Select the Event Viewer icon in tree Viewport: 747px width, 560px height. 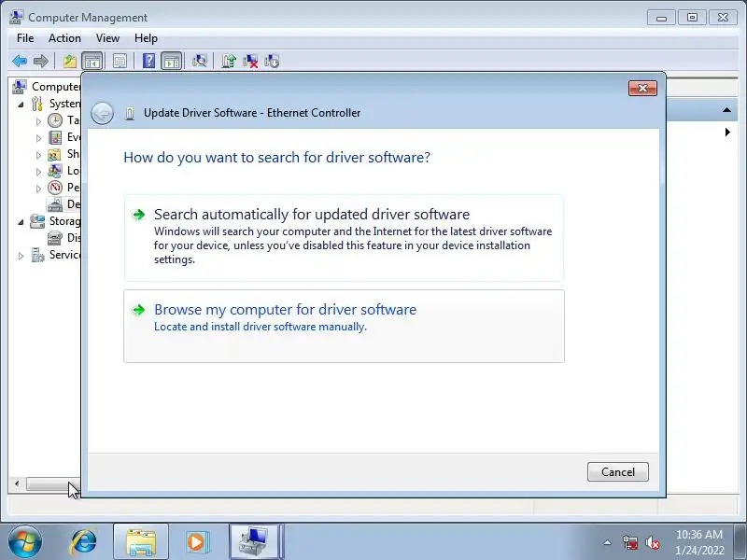(x=55, y=137)
